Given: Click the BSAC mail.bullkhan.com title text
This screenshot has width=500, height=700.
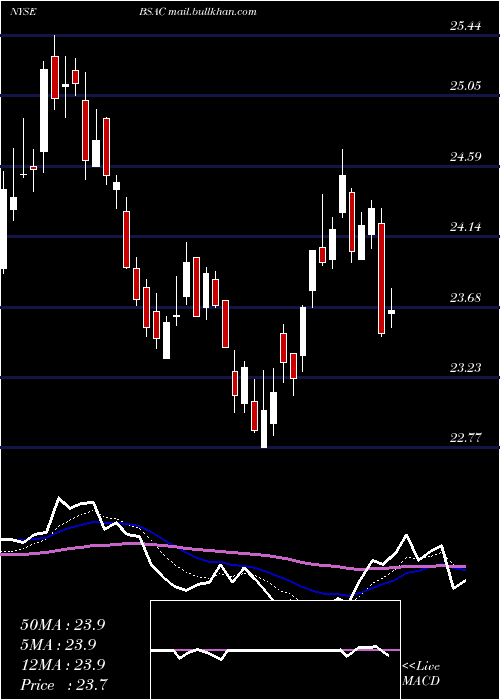Looking at the screenshot, I should tap(197, 12).
